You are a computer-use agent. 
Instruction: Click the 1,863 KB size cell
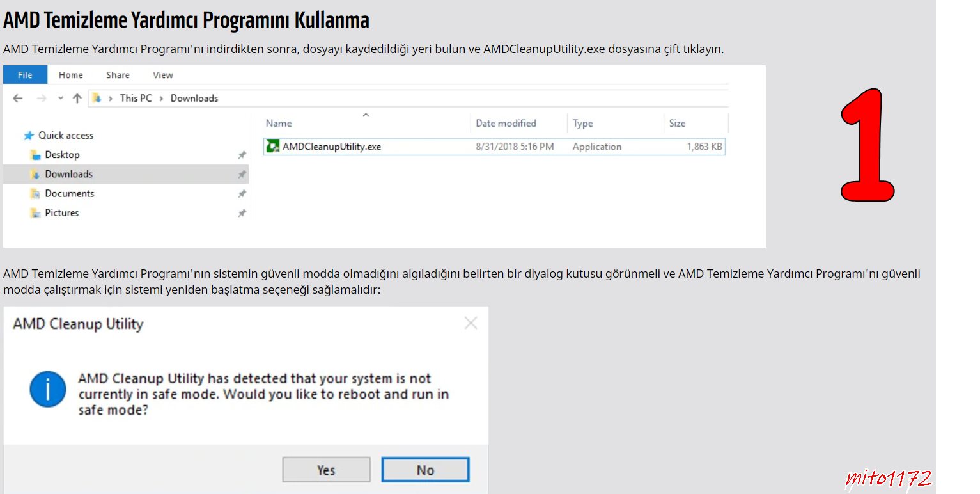coord(704,147)
